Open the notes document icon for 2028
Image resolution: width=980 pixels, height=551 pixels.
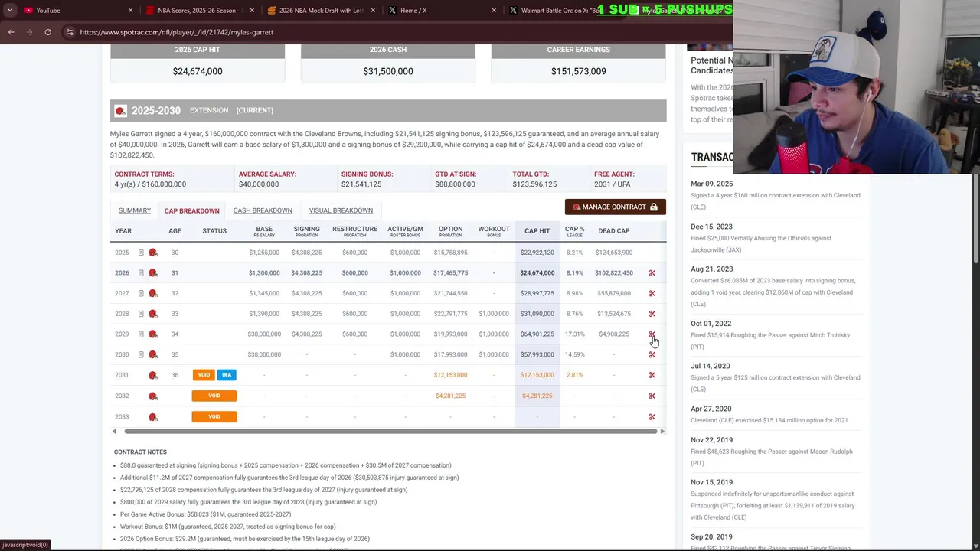pos(141,314)
